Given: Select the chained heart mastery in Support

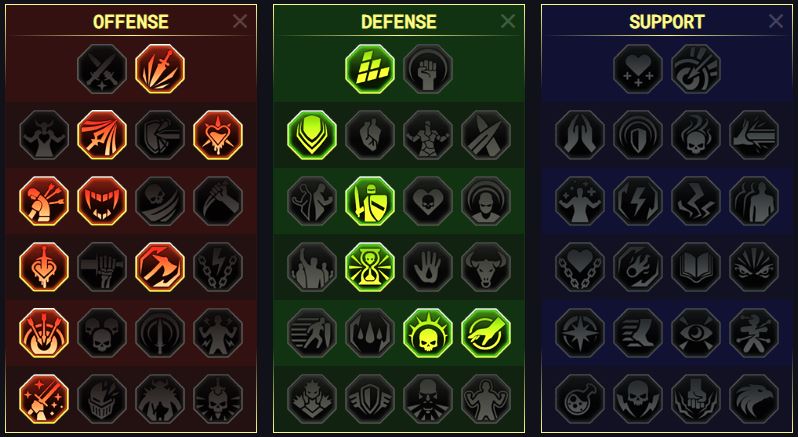Looking at the screenshot, I should coord(580,267).
